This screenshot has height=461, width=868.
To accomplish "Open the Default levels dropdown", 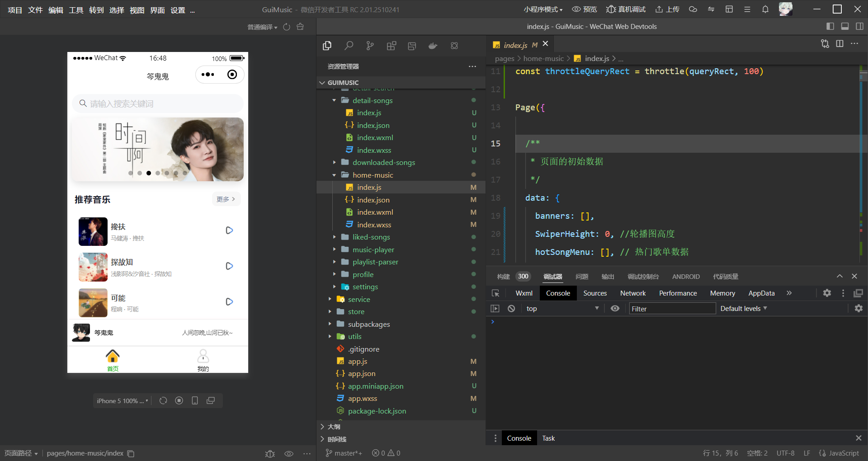I will pos(743,309).
